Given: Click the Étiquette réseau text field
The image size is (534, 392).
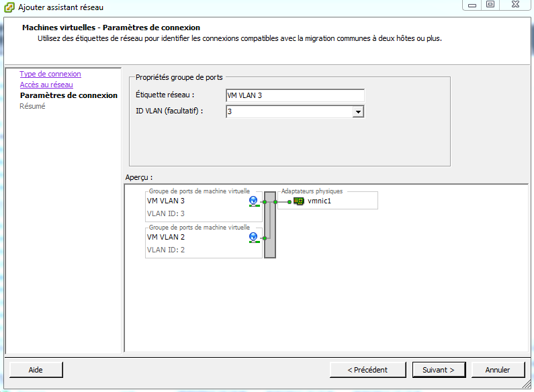Looking at the screenshot, I should click(295, 95).
